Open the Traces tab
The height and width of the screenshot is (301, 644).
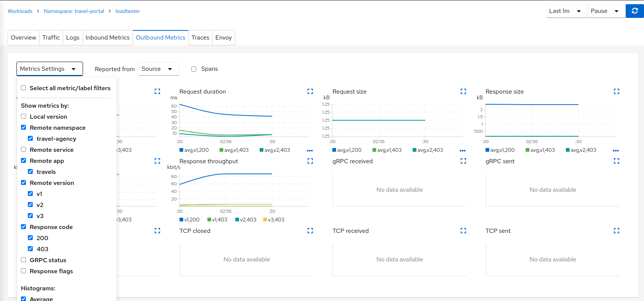200,38
